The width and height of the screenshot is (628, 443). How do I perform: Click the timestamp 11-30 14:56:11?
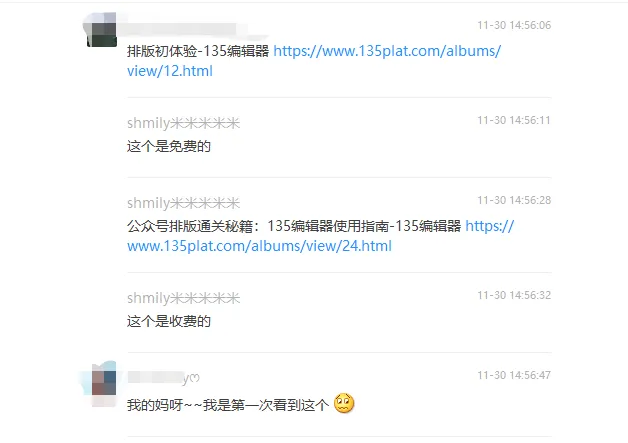(514, 120)
